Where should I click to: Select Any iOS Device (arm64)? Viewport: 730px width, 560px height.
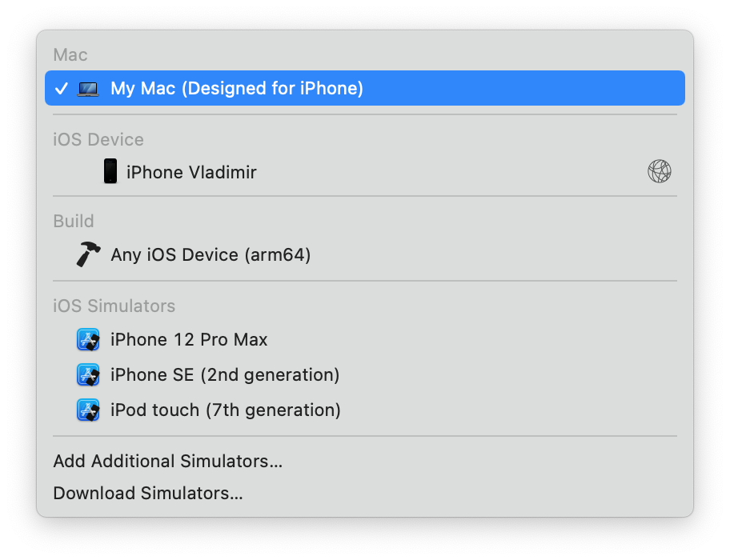(x=211, y=255)
